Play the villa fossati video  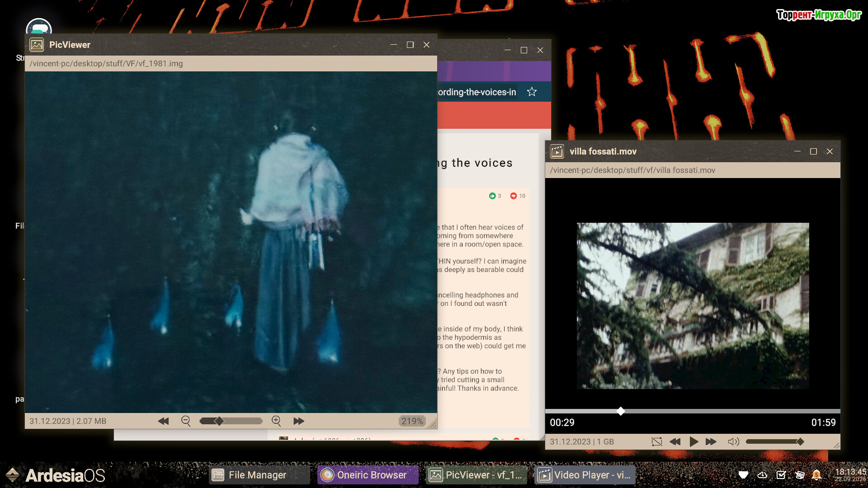tap(693, 441)
